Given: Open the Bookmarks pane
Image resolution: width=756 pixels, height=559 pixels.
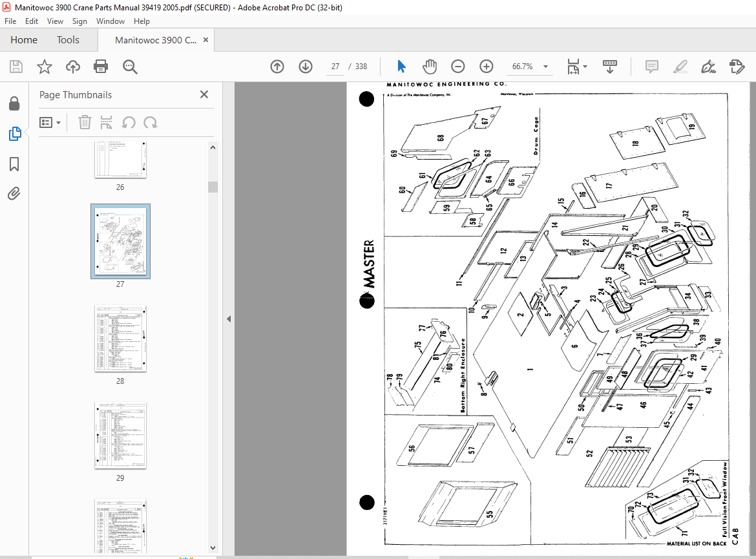Looking at the screenshot, I should click(14, 164).
